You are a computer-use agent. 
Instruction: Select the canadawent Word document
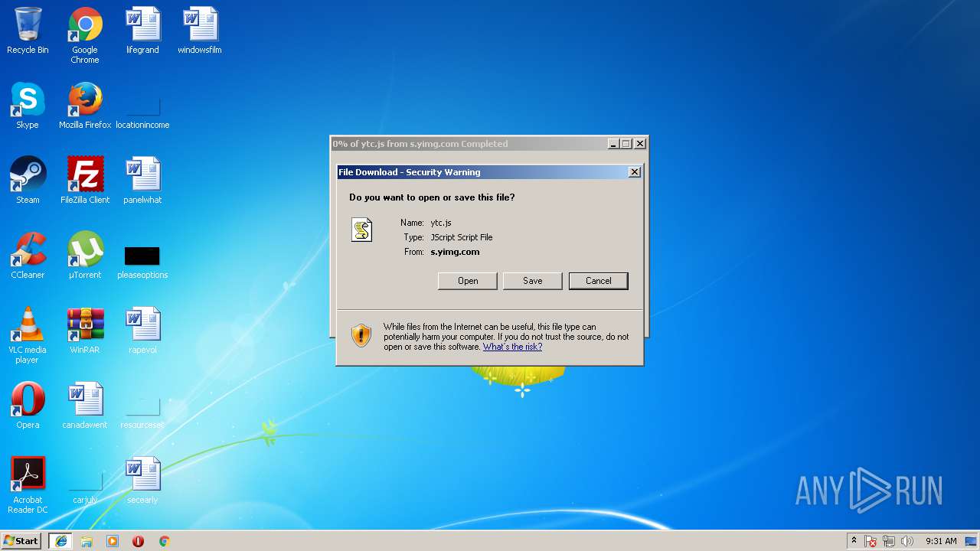click(85, 406)
